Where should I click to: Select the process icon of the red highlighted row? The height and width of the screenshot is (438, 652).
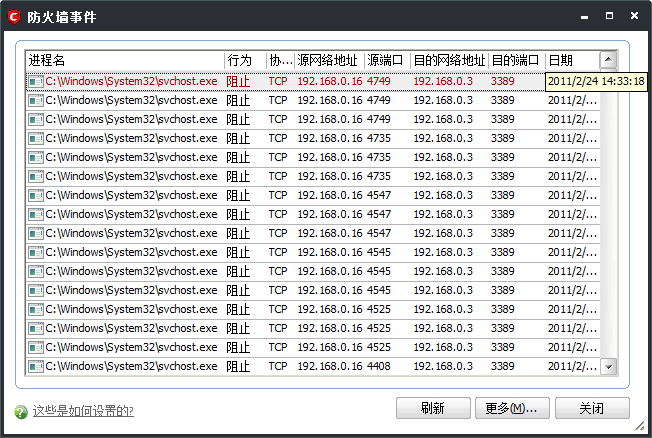point(36,81)
